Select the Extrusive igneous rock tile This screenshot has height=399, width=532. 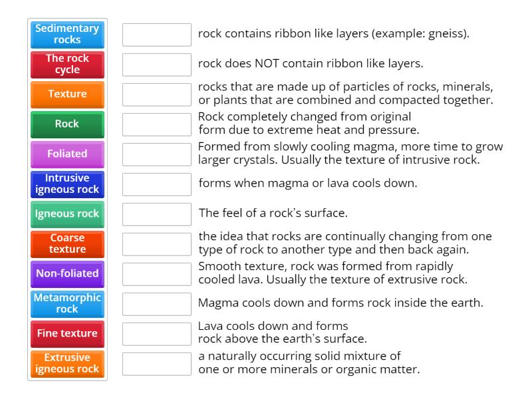pos(66,364)
